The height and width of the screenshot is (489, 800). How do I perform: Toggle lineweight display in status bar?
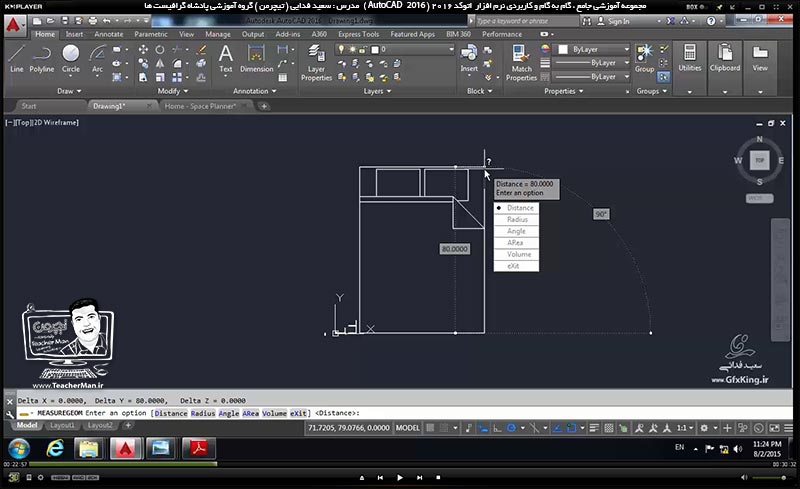click(x=594, y=428)
